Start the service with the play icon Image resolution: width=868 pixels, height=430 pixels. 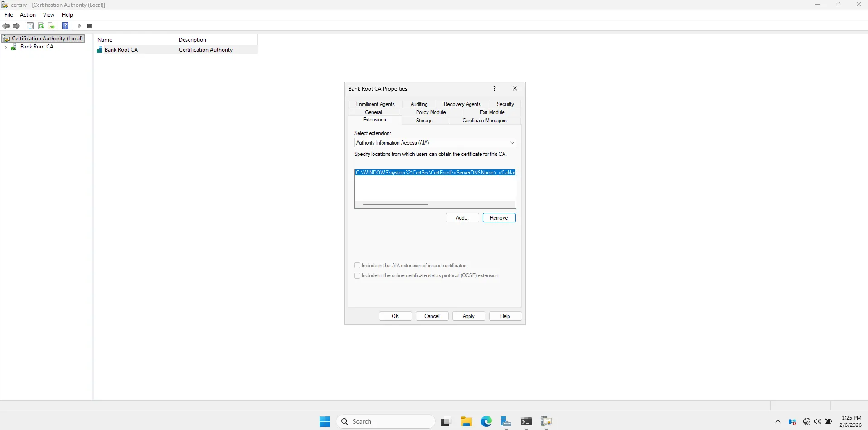(79, 26)
